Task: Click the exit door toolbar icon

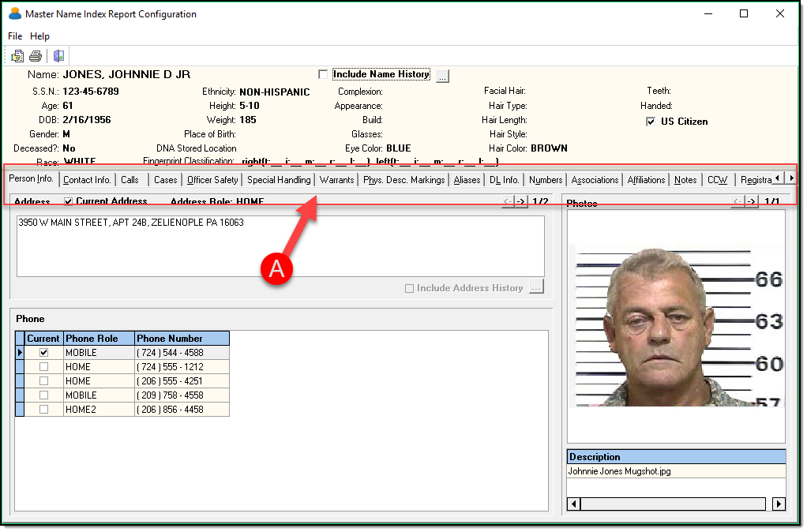Action: click(58, 56)
